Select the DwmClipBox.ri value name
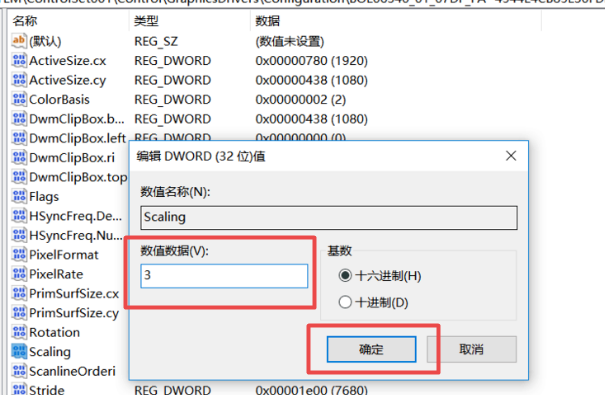The width and height of the screenshot is (605, 395). coord(72,158)
